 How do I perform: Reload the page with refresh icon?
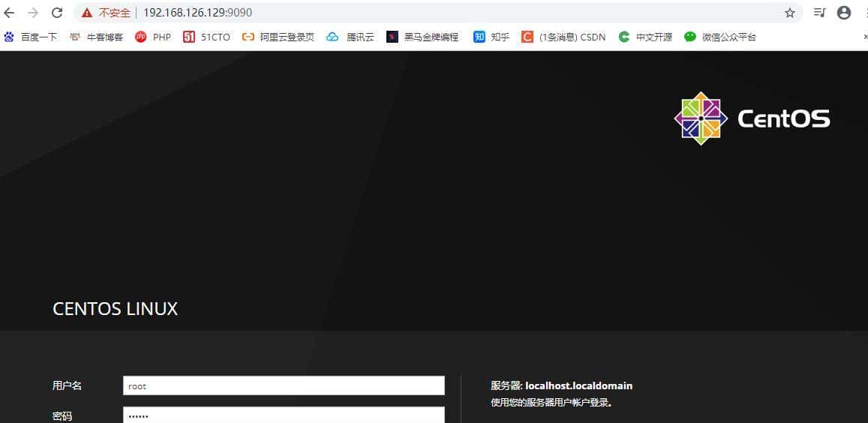point(56,13)
